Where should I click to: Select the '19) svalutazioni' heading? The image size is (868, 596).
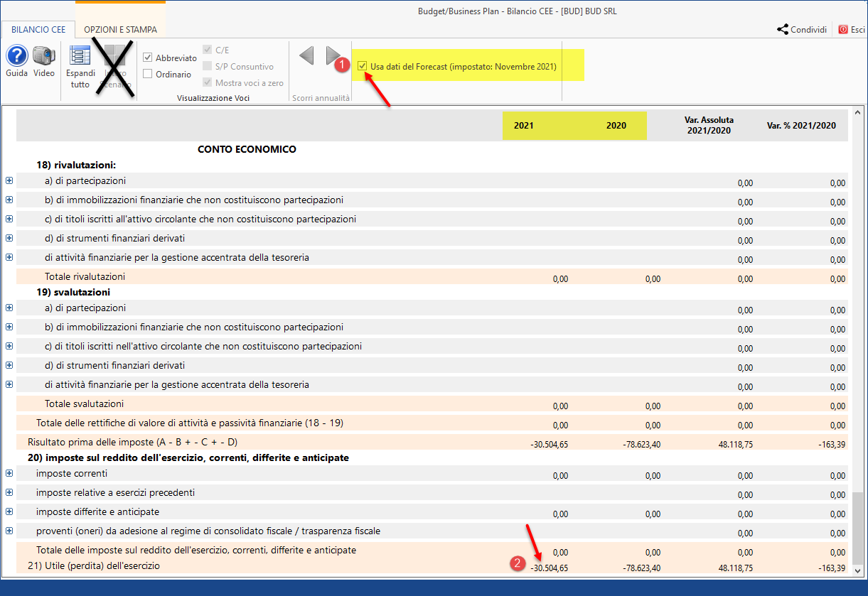[73, 292]
